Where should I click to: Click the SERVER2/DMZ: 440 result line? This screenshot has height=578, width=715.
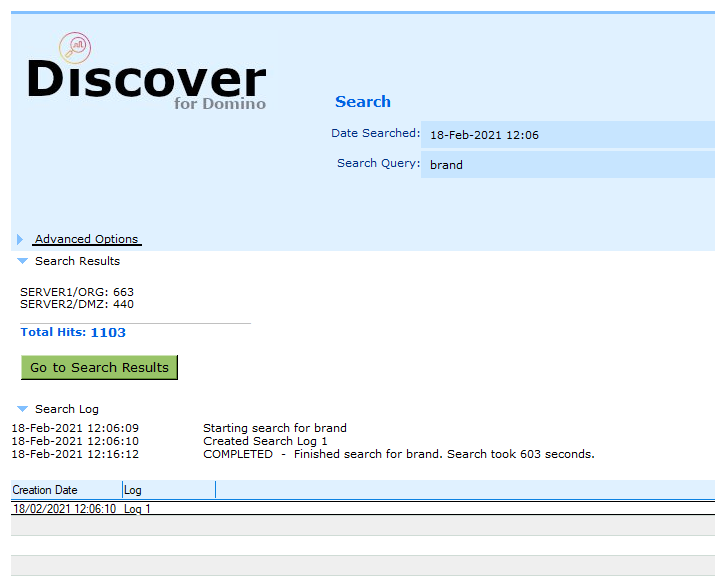tap(77, 304)
